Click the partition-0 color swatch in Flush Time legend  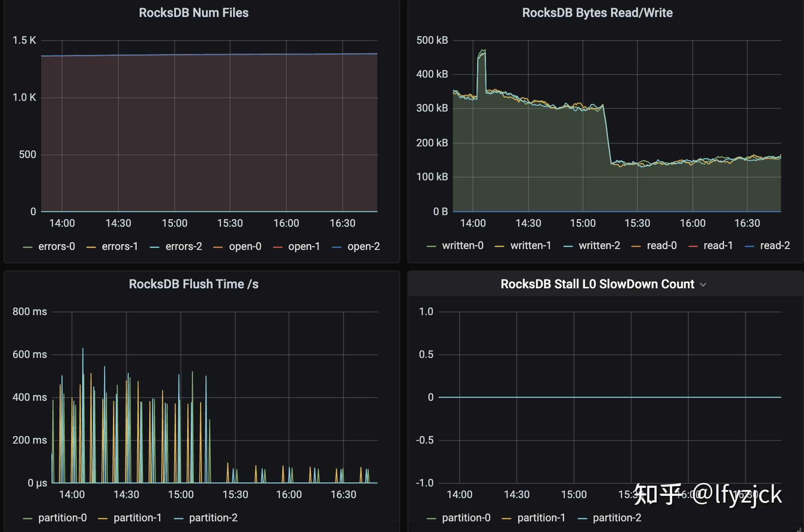pyautogui.click(x=28, y=519)
